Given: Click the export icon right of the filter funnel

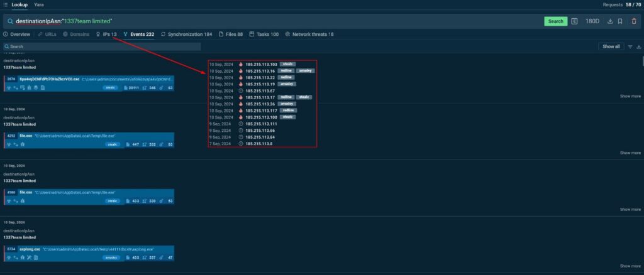Looking at the screenshot, I should tap(639, 46).
